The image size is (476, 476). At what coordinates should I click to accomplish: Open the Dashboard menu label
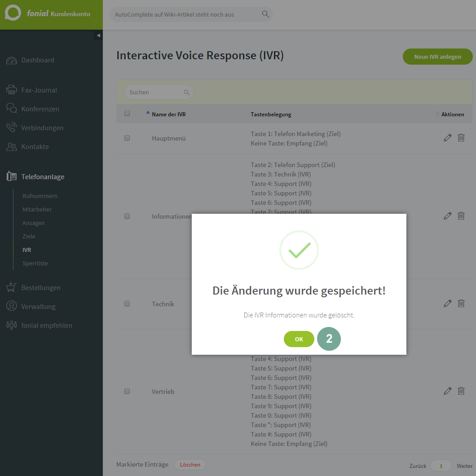click(x=38, y=60)
